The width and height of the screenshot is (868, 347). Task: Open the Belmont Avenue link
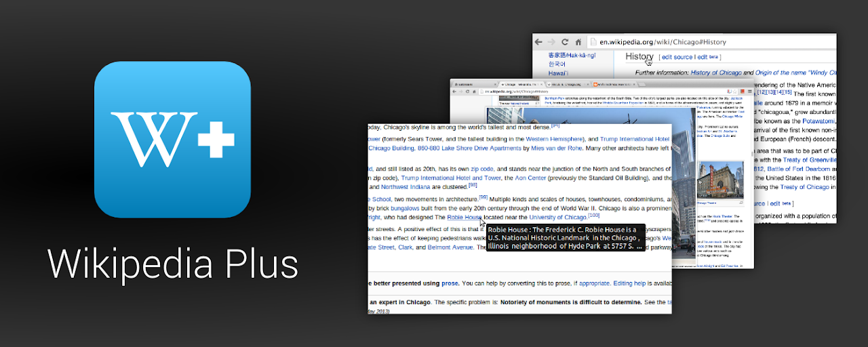(450, 247)
